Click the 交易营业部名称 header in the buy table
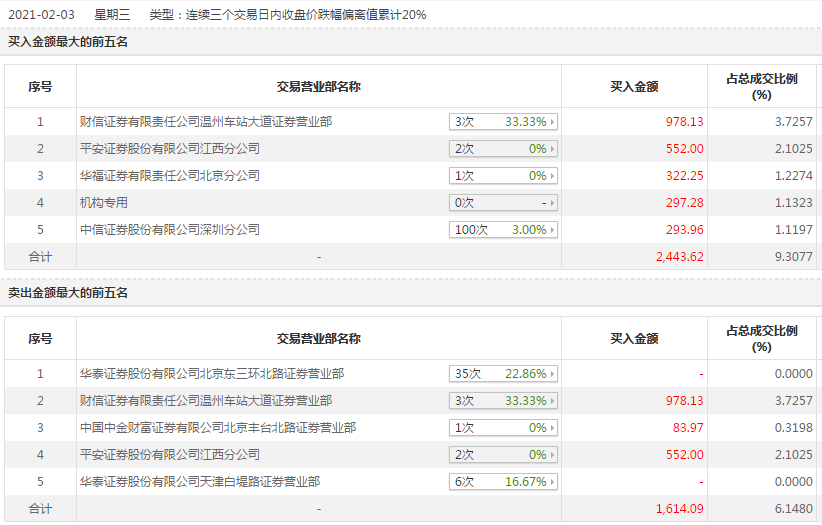Image resolution: width=822 pixels, height=525 pixels. pos(319,87)
